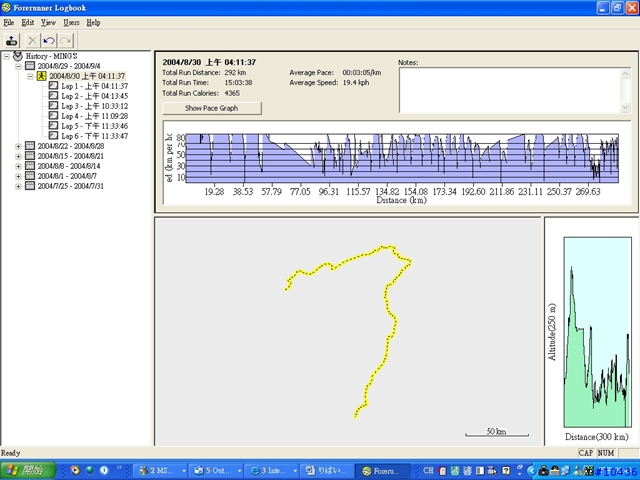
Task: Click the Notes scrollbar down arrow
Action: pos(625,107)
